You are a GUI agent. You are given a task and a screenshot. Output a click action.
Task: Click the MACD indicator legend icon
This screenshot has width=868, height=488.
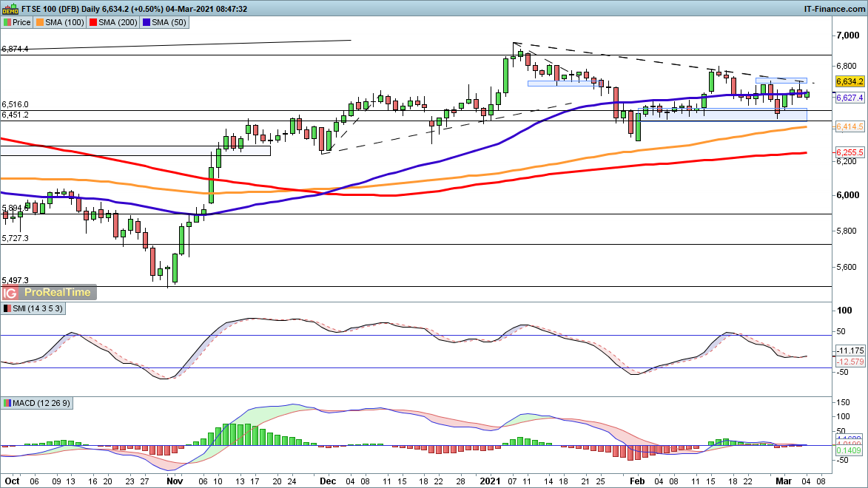tap(7, 403)
